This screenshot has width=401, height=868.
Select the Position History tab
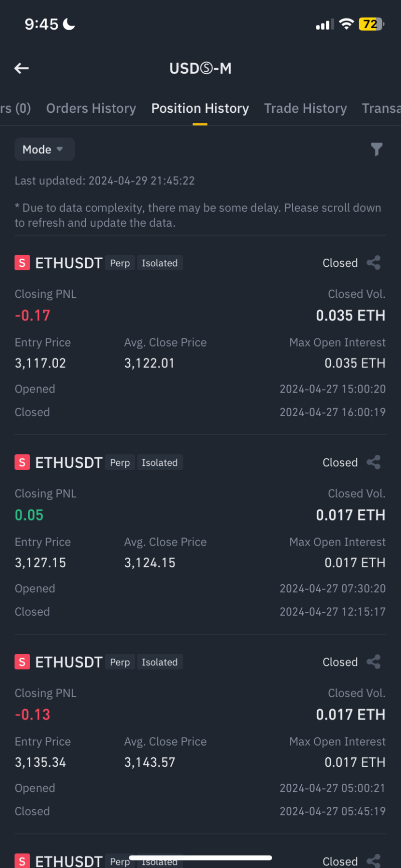(x=200, y=108)
